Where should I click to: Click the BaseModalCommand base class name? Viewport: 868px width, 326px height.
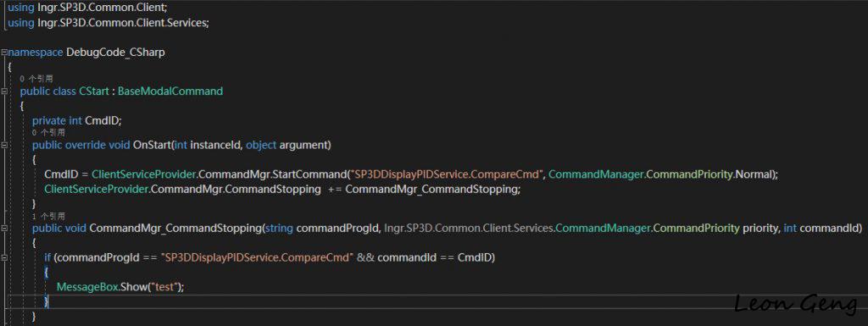click(x=170, y=91)
